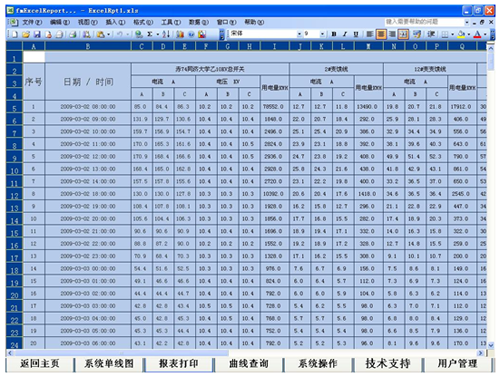Click the New blank workbook icon
The width and height of the screenshot is (500, 377).
[x=15, y=34]
